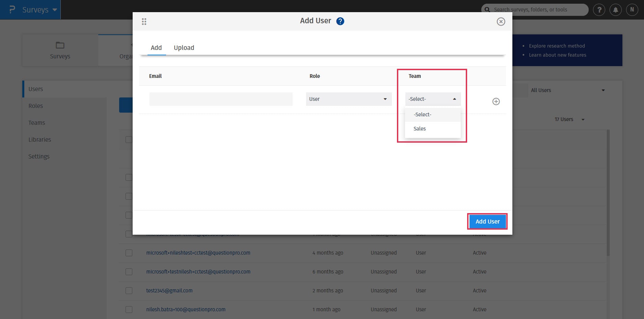Tick checkbox for nilesh.batra+100@questionpro.com
Screen dimensions: 644x319
tap(129, 310)
